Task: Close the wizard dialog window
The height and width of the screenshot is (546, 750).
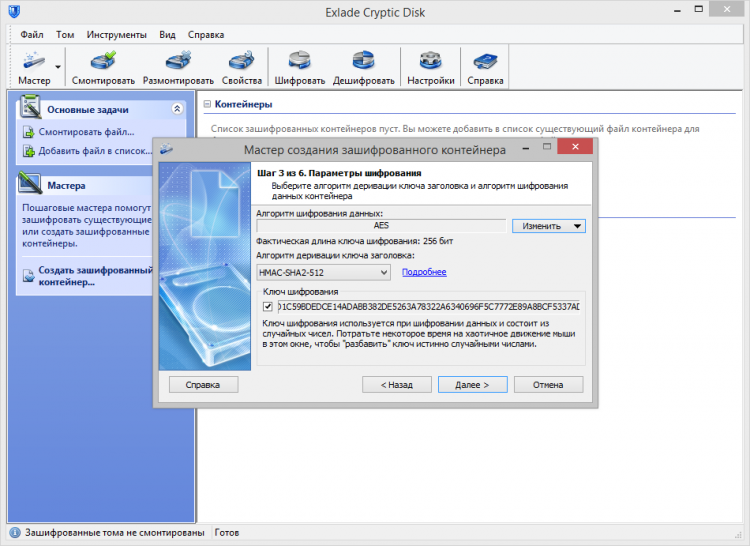Action: click(575, 147)
